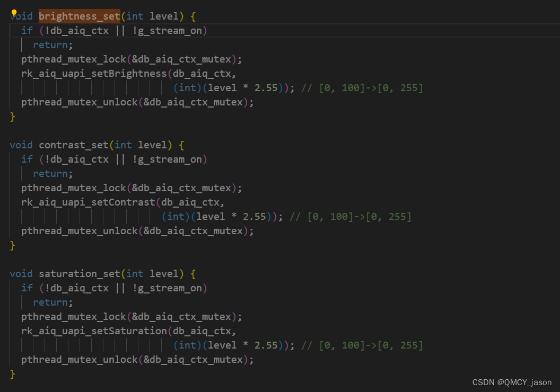Click the return statement in brightness_set
Viewport: 560px width, 392px height.
click(x=53, y=46)
